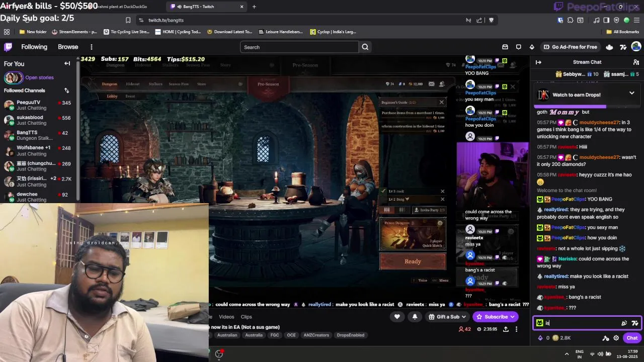
Task: Open the Twitch notifications inbox icon
Action: (505, 47)
